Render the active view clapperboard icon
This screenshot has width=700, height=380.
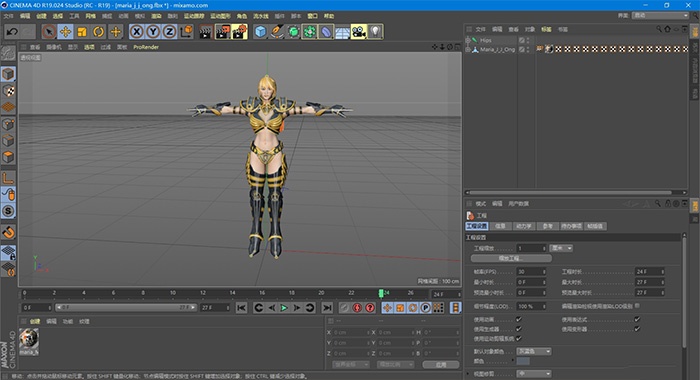206,32
